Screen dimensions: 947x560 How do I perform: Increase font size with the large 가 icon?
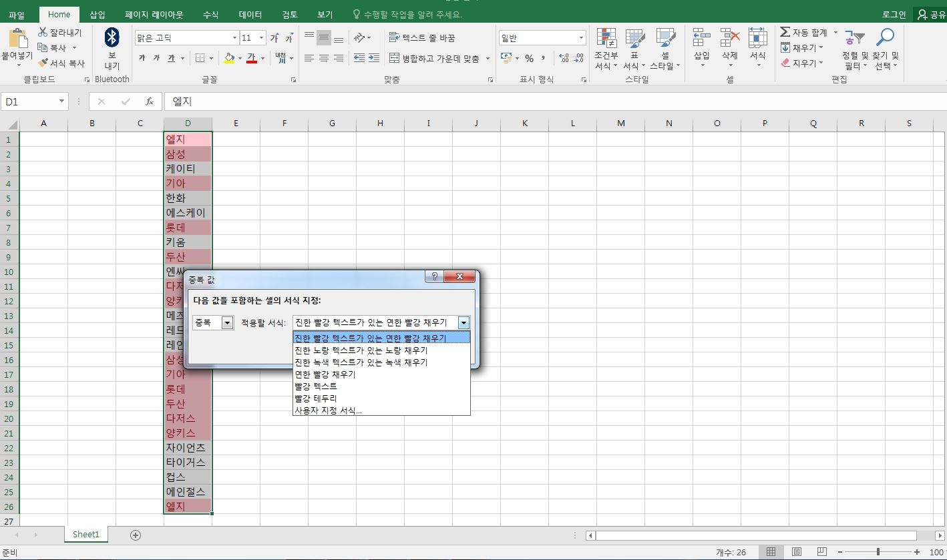tap(274, 38)
